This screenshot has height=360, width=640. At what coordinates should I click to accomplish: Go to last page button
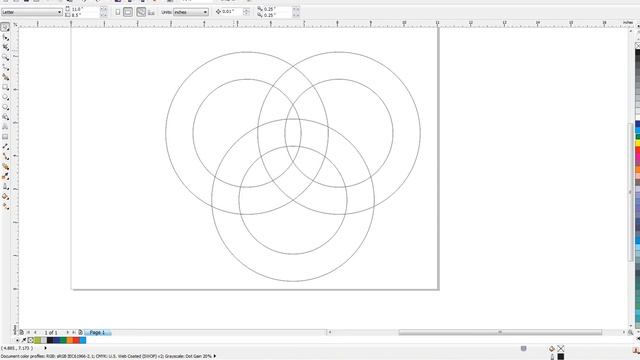73,332
